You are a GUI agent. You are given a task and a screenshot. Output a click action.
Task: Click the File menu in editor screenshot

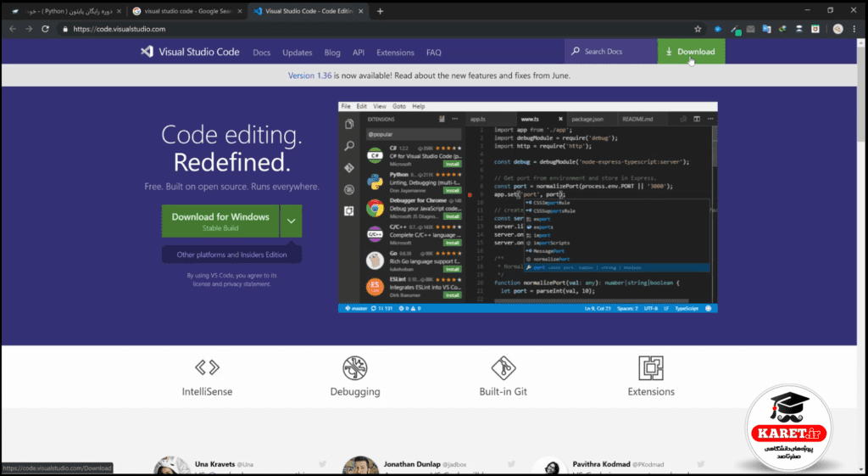tap(346, 106)
